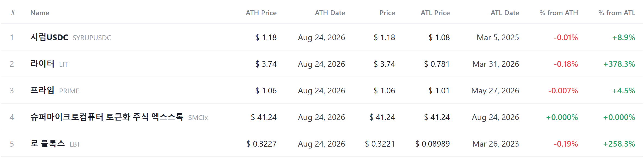Open the 시럽USDC coin page
The image size is (644, 158).
[x=49, y=37]
